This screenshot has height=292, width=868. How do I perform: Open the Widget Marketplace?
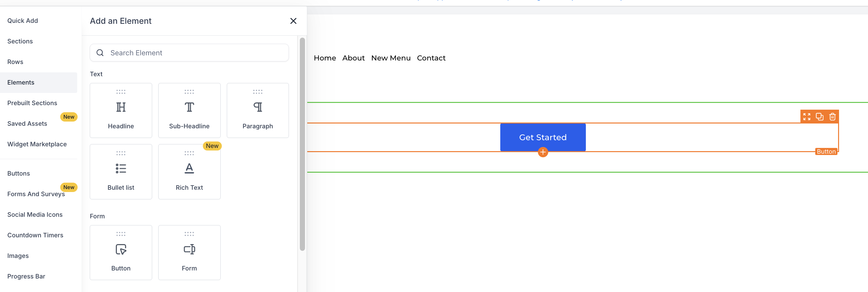point(37,144)
